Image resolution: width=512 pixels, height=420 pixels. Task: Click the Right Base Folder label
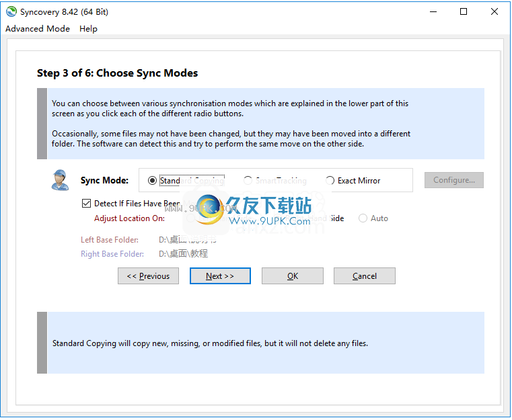(112, 254)
